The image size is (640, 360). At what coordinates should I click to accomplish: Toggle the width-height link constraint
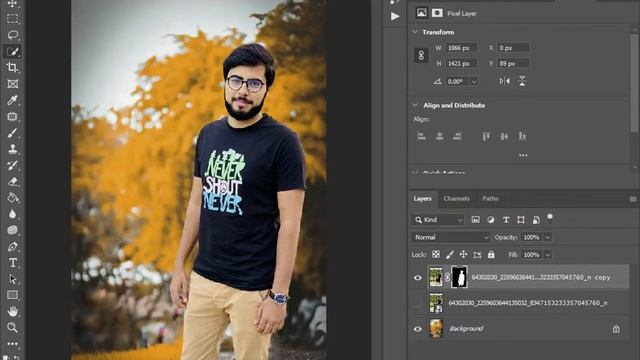[x=421, y=56]
